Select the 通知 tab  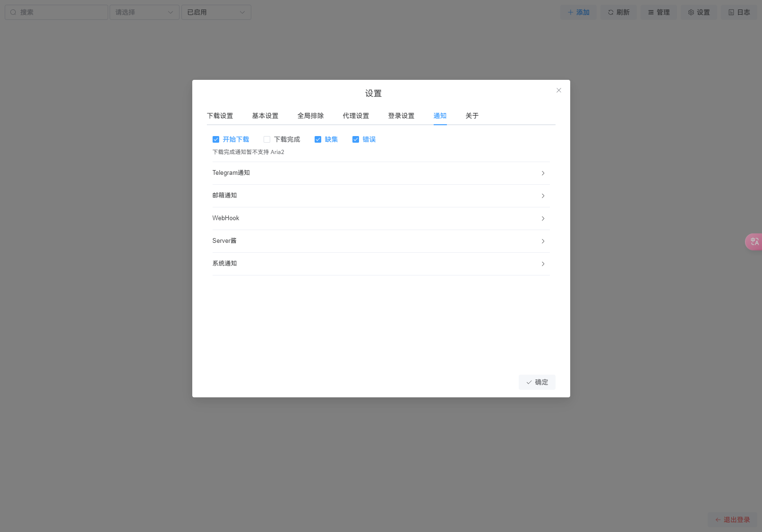(x=440, y=116)
